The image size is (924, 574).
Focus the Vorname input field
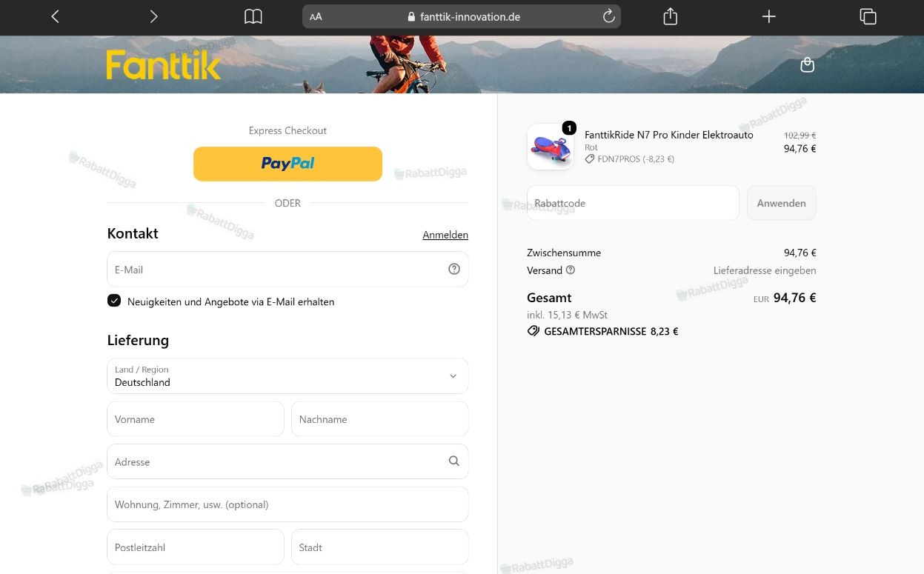click(196, 419)
